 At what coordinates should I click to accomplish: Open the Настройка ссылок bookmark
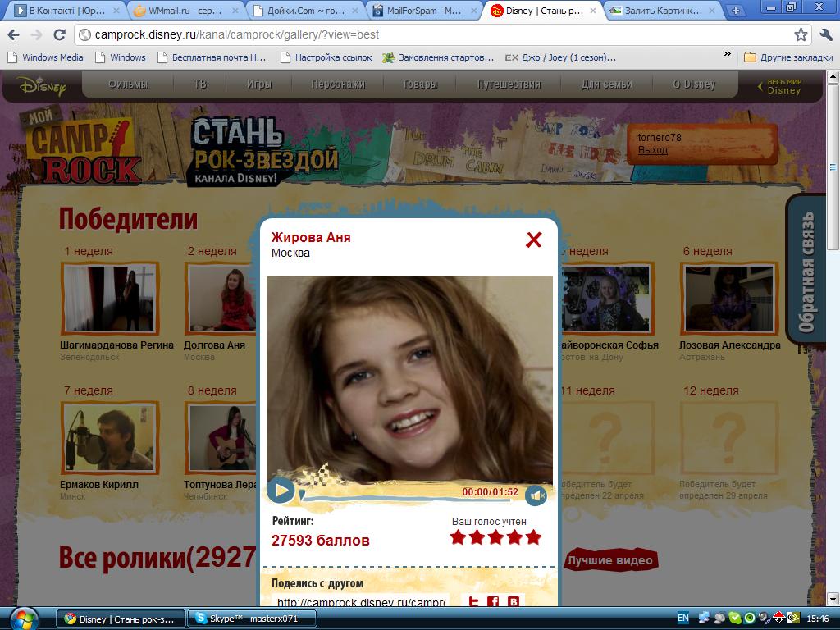[x=326, y=57]
